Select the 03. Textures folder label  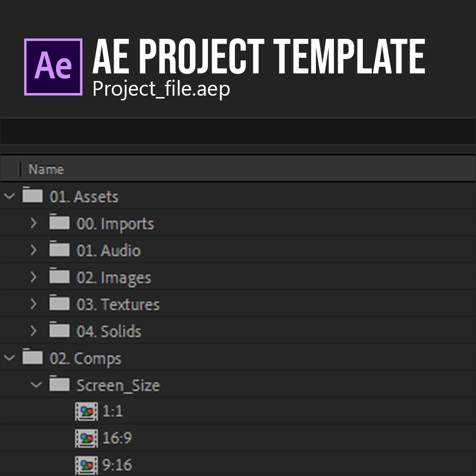[x=118, y=305]
